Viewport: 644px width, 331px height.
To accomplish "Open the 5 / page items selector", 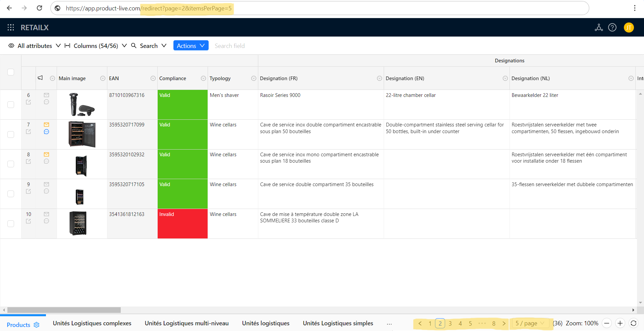I will (530, 323).
